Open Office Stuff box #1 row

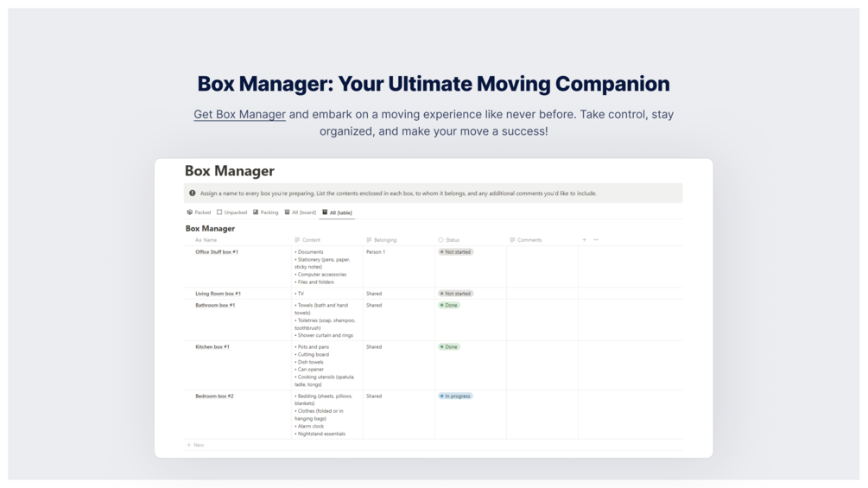point(217,251)
